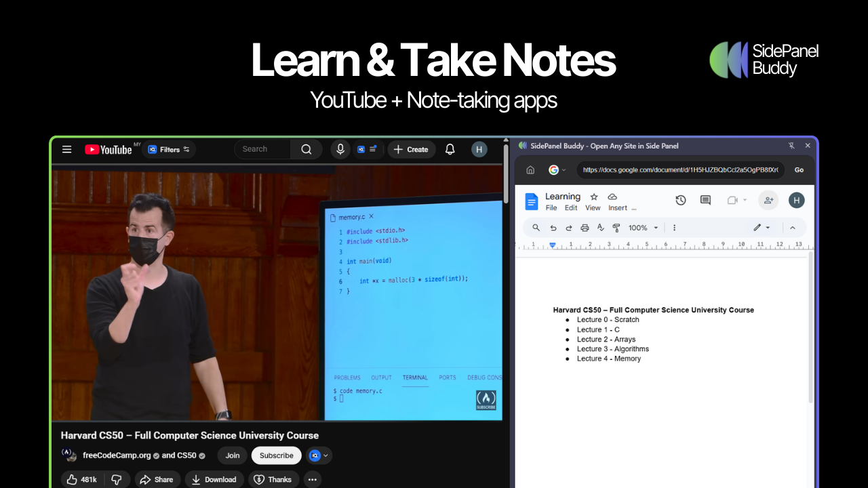Star the Learning document

coord(594,197)
